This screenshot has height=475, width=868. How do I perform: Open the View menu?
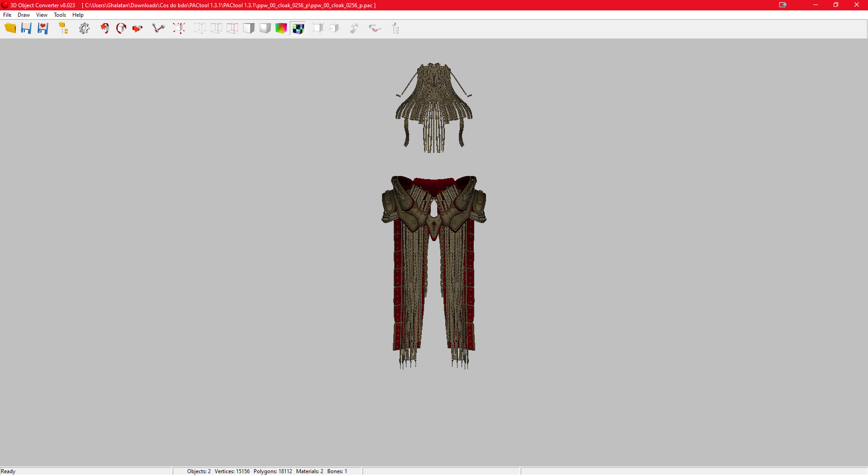(42, 15)
